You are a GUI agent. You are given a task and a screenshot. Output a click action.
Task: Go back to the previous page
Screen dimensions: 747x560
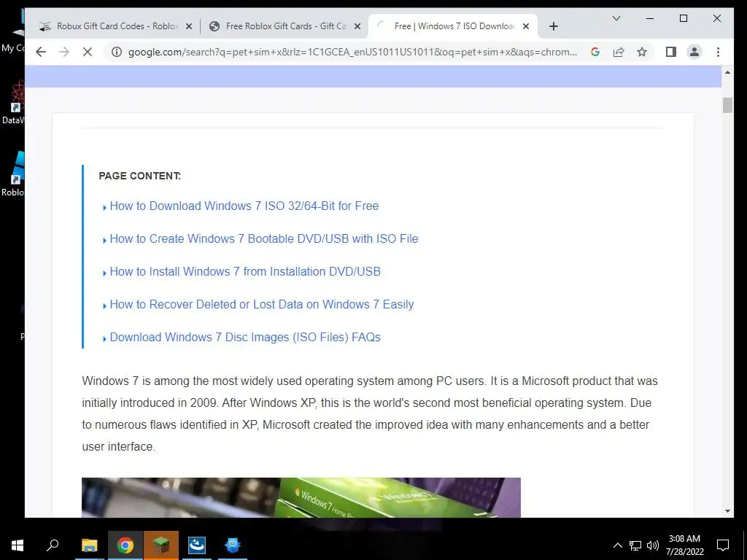[x=41, y=52]
